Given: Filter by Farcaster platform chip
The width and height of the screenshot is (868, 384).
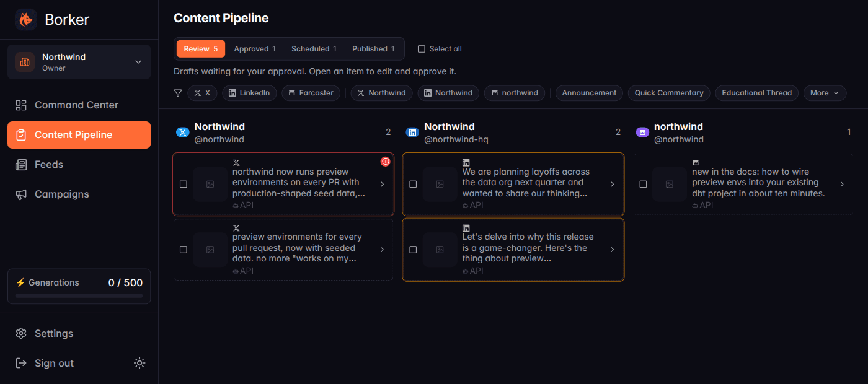Looking at the screenshot, I should pos(311,93).
